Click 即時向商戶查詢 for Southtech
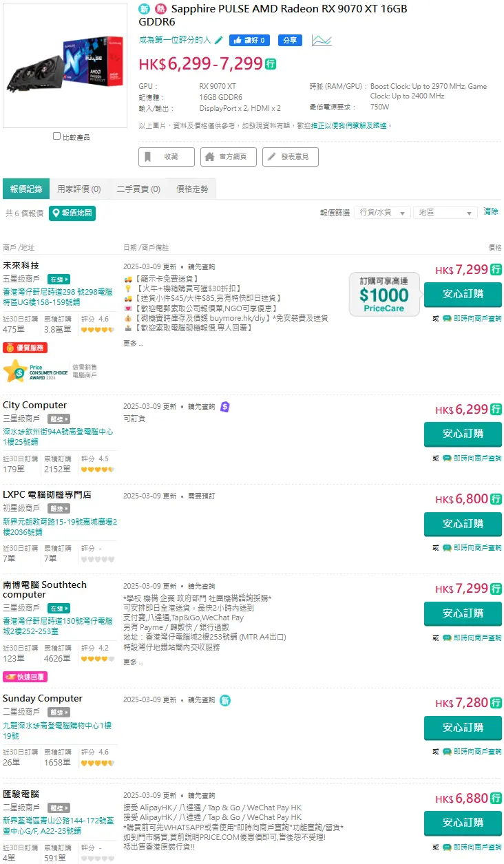Image resolution: width=504 pixels, height=864 pixels. 472,638
